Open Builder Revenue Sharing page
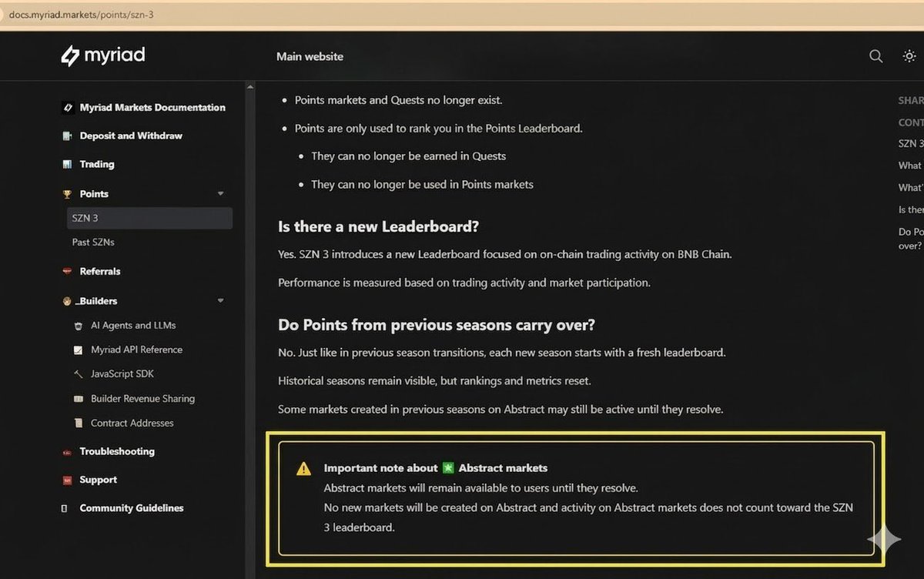This screenshot has height=579, width=924. tap(142, 399)
